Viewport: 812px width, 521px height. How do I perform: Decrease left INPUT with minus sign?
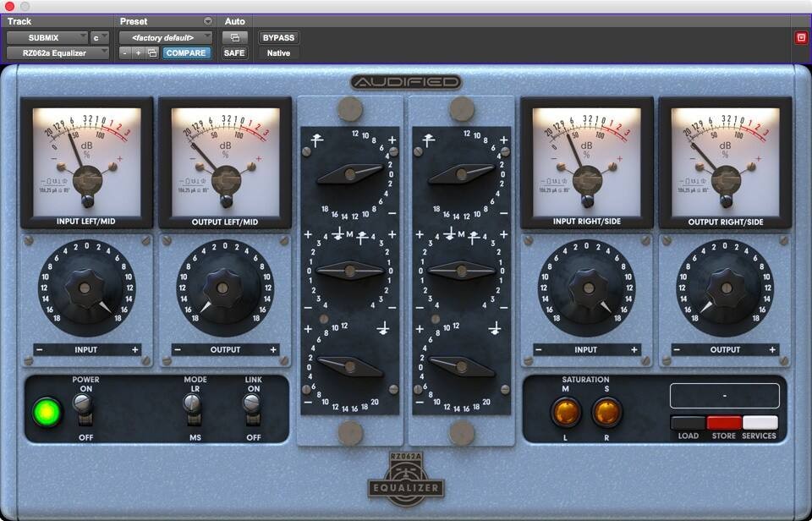tap(40, 349)
